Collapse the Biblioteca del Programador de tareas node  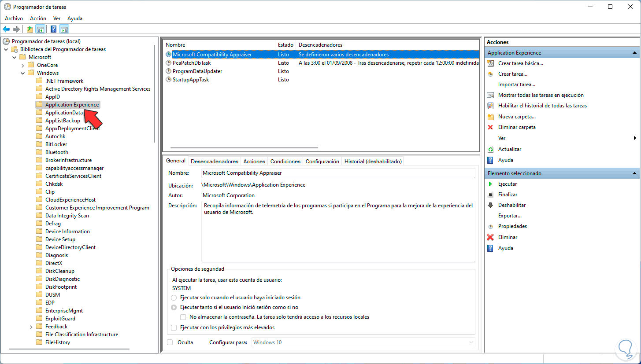6,49
